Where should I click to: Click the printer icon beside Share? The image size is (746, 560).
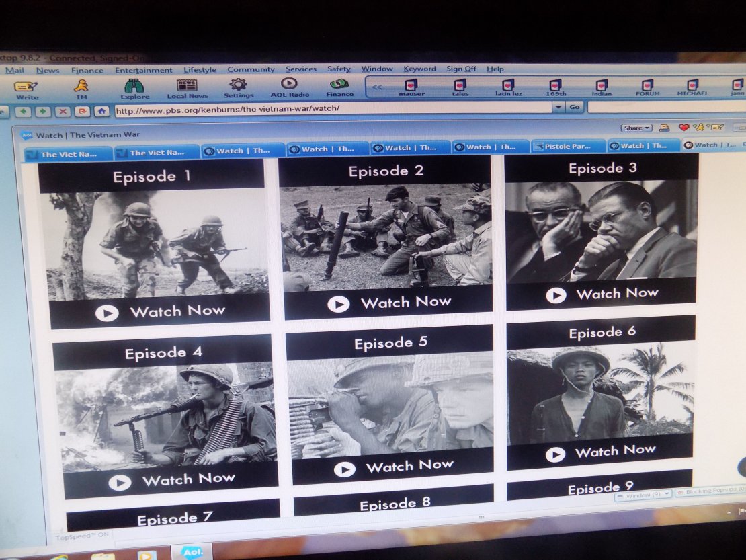(x=664, y=128)
